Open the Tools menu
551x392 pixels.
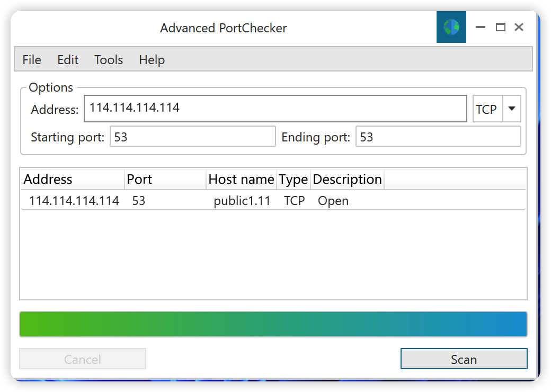tap(109, 60)
